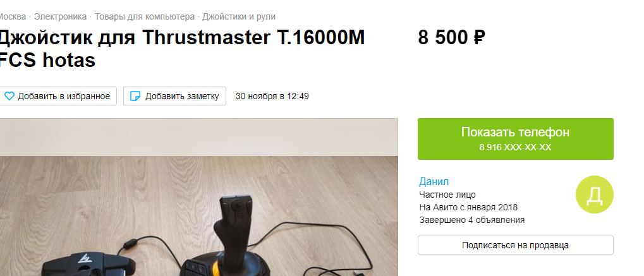Image resolution: width=644 pixels, height=276 pixels.
Task: Open the Добавить заметку note button
Action: click(174, 96)
